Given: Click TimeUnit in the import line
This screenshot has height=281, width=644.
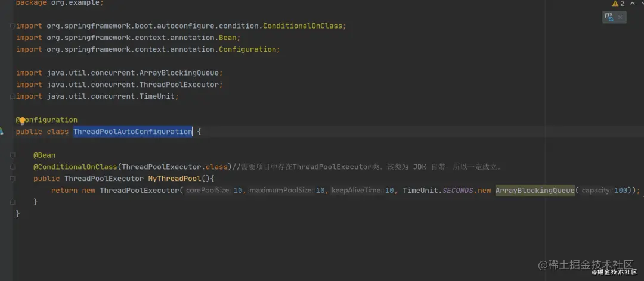Looking at the screenshot, I should 157,96.
